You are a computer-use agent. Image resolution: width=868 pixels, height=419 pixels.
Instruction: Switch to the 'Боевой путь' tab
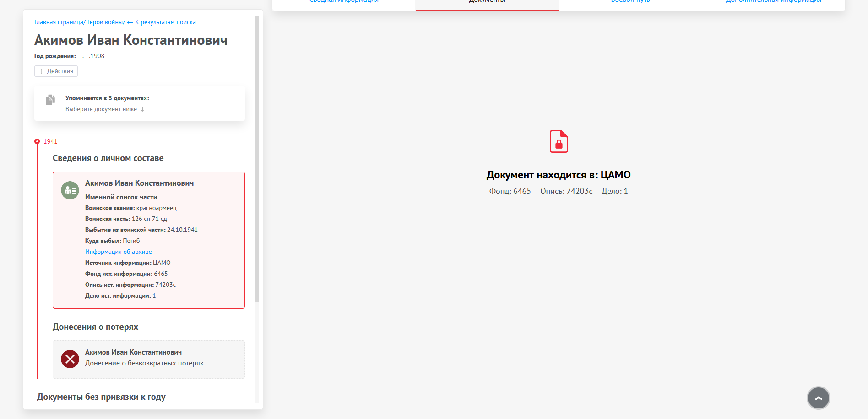[630, 2]
